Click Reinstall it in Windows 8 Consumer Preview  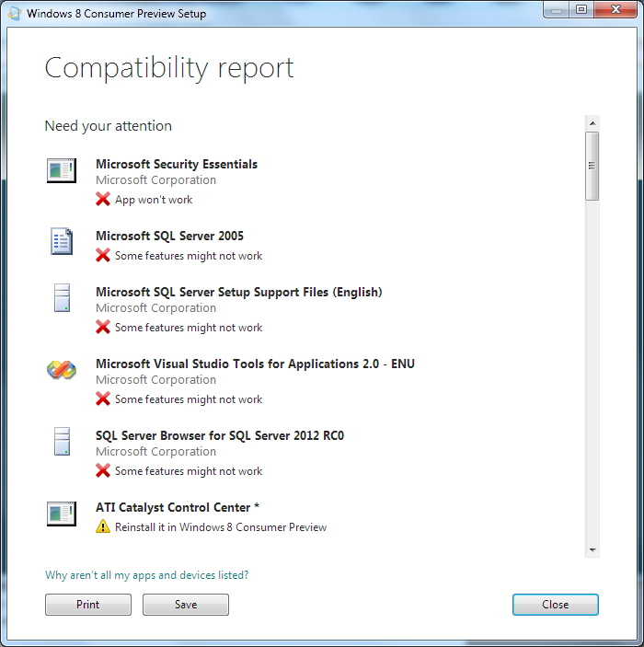[221, 527]
